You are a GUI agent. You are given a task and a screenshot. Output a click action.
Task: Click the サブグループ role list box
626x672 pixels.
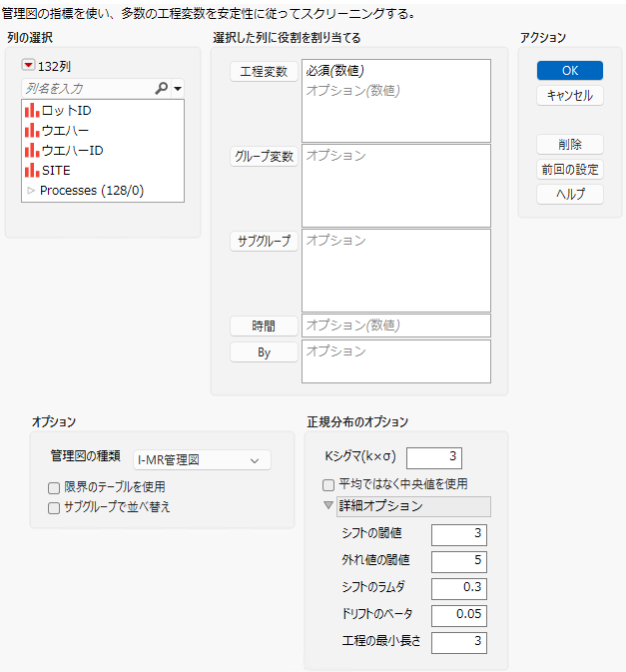(396, 271)
